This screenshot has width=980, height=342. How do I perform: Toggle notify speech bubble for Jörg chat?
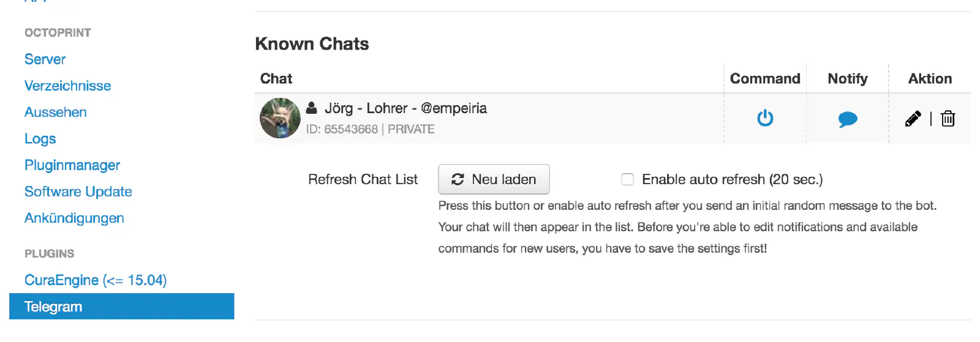click(847, 119)
